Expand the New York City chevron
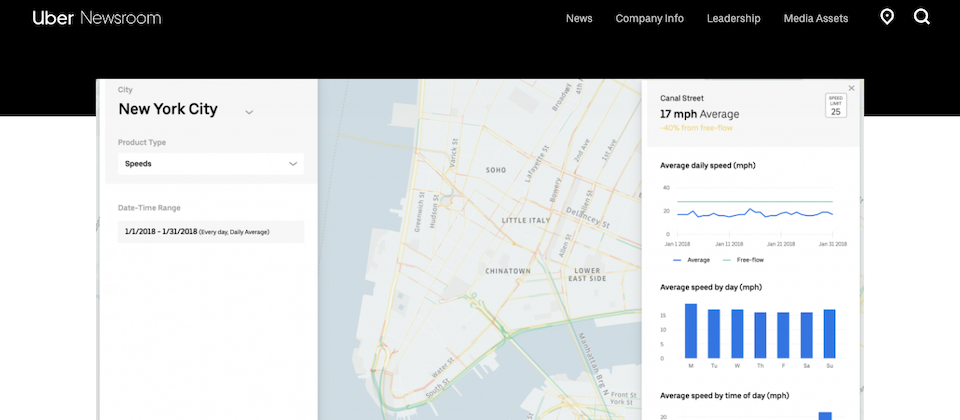The image size is (960, 420). (x=249, y=112)
